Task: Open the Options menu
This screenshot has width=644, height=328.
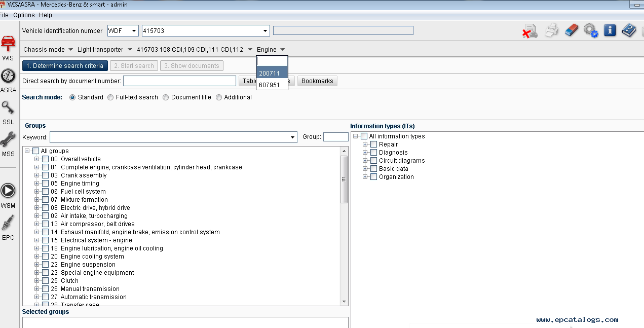Action: (x=24, y=15)
